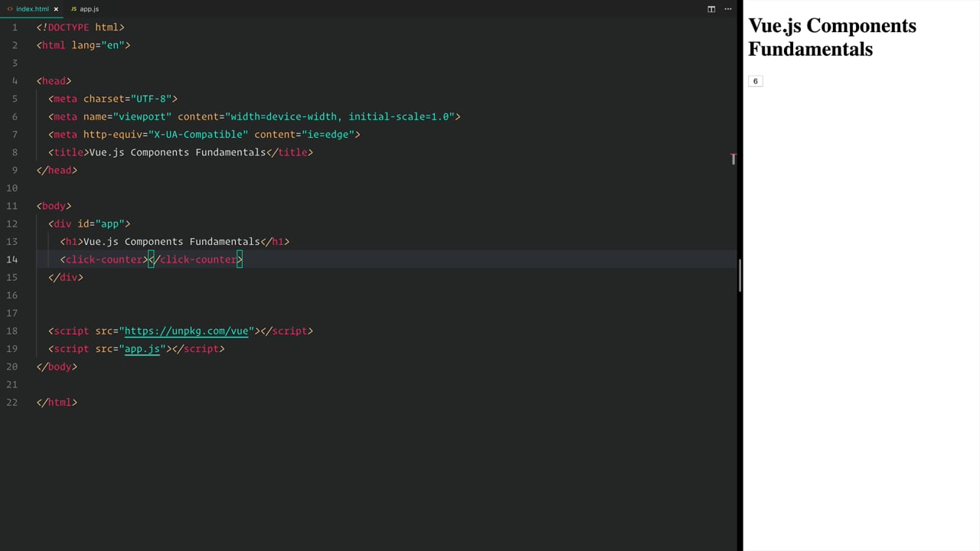Click the editor vertical scrollbar thumb

pos(740,275)
